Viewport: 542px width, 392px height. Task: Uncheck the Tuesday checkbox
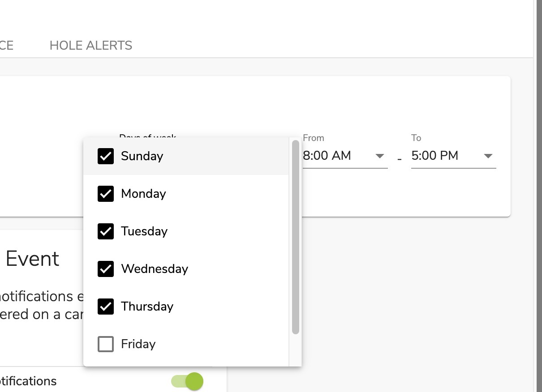[106, 231]
